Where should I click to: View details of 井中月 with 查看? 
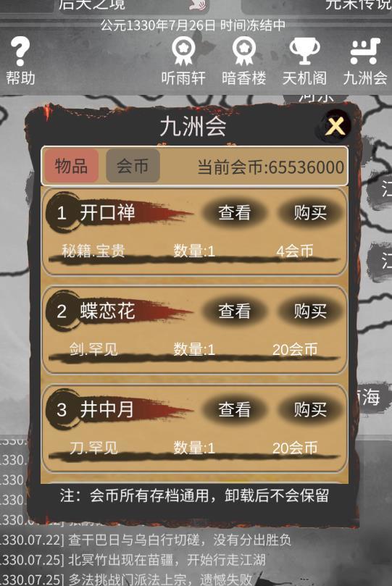pyautogui.click(x=234, y=409)
